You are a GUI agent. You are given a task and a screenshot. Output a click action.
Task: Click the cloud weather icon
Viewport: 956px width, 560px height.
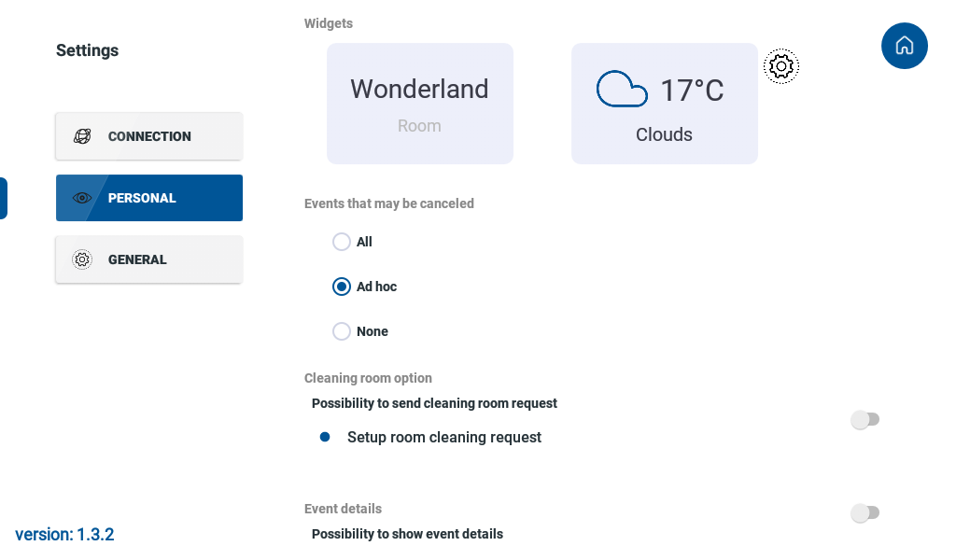coord(622,89)
